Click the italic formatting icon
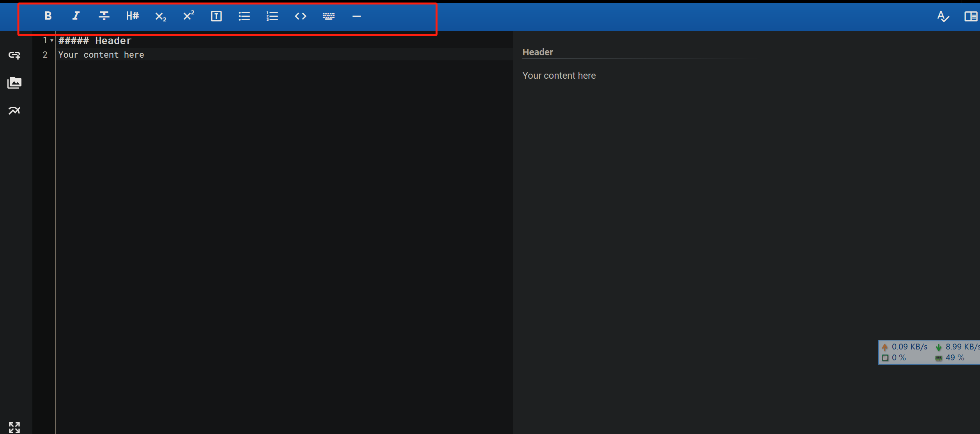The image size is (980, 434). pos(76,16)
